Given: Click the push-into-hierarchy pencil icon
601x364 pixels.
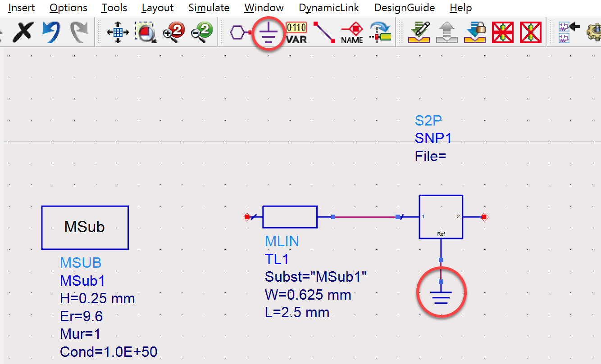Looking at the screenshot, I should (x=419, y=32).
